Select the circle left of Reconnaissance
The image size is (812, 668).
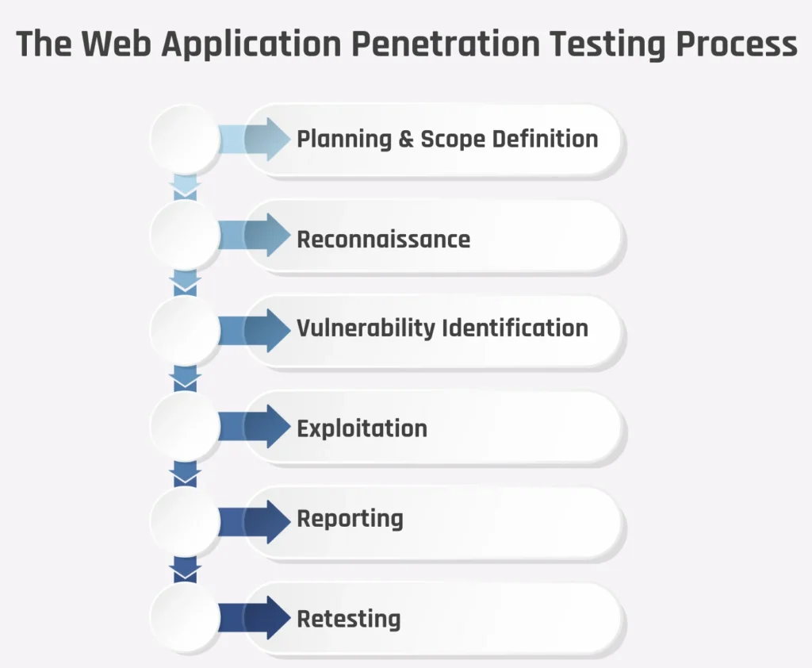click(x=185, y=235)
